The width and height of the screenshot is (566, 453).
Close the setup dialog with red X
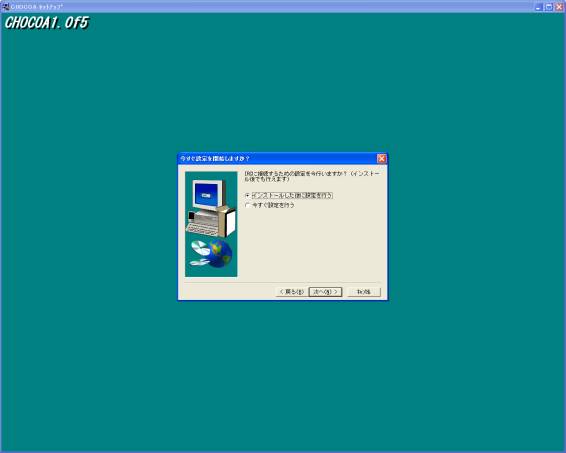click(382, 158)
